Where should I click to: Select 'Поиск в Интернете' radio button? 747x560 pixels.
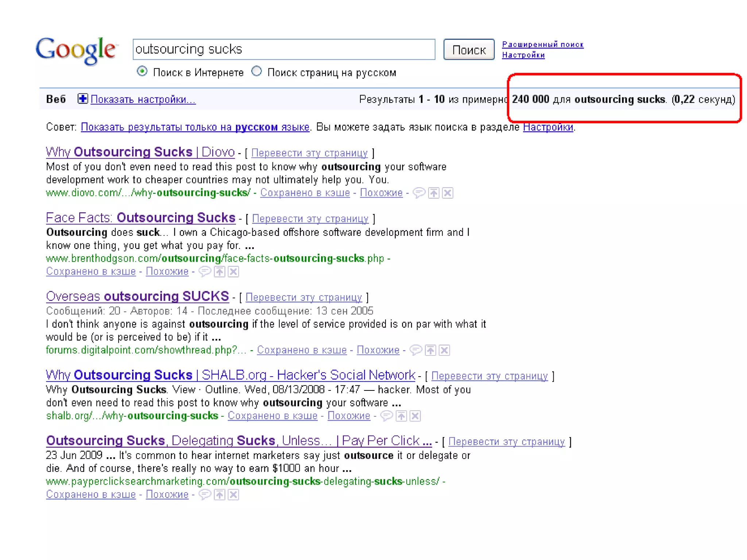tap(142, 71)
